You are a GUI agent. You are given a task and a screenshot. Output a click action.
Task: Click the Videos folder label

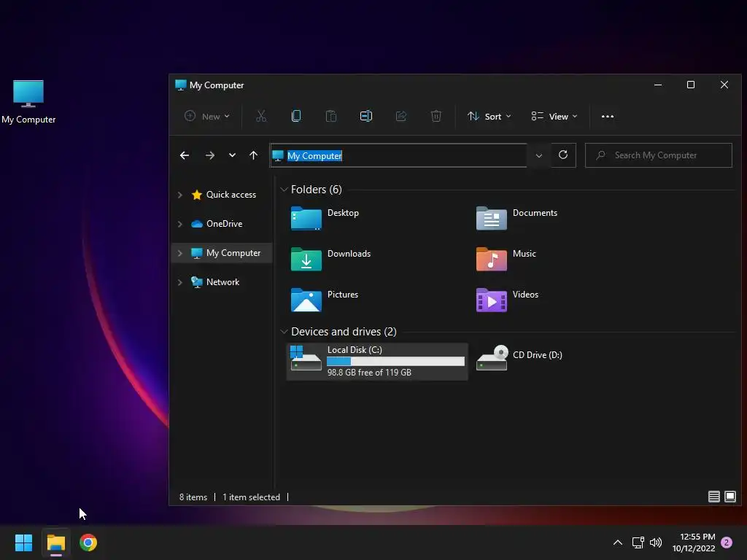click(525, 295)
